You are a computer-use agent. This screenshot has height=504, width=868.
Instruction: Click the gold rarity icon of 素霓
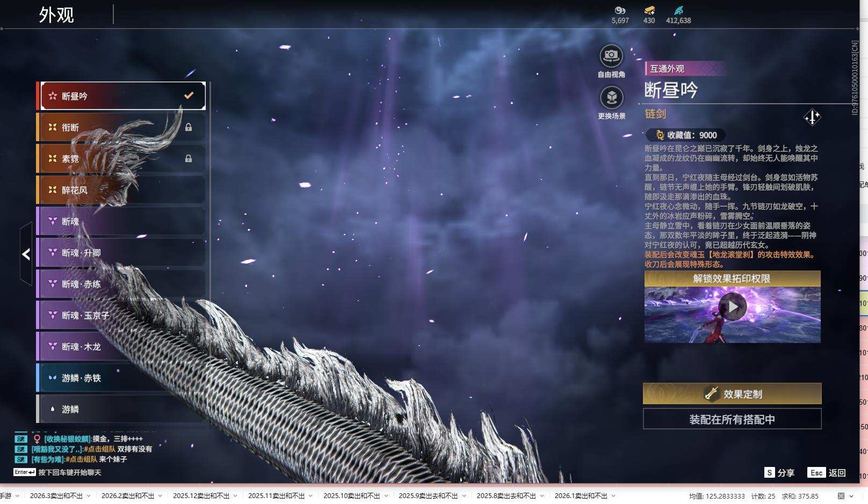pos(53,158)
